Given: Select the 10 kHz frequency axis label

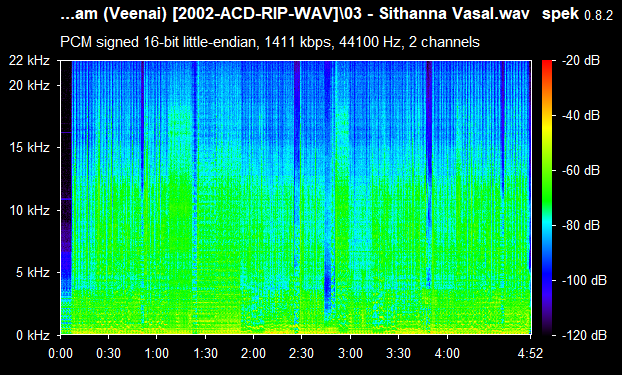Looking at the screenshot, I should pos(30,210).
